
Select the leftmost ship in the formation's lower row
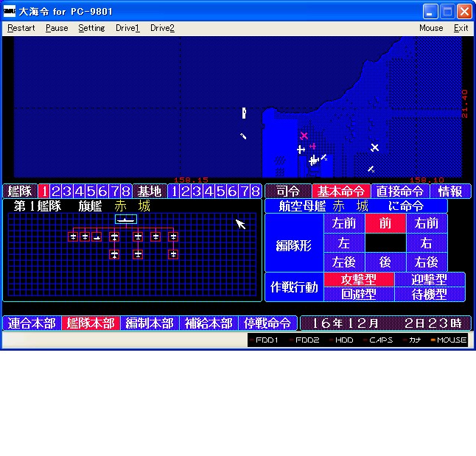tap(114, 254)
